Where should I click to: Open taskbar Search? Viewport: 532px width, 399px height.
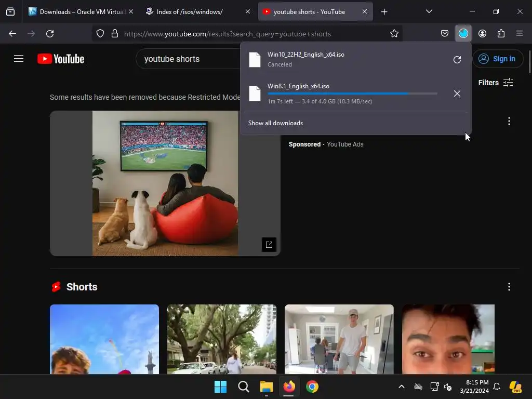point(243,387)
